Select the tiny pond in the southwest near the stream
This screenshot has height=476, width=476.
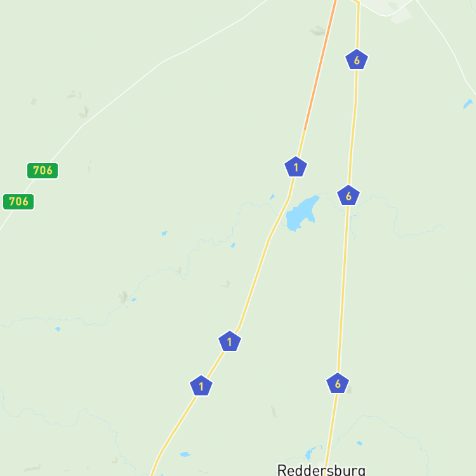(x=58, y=329)
